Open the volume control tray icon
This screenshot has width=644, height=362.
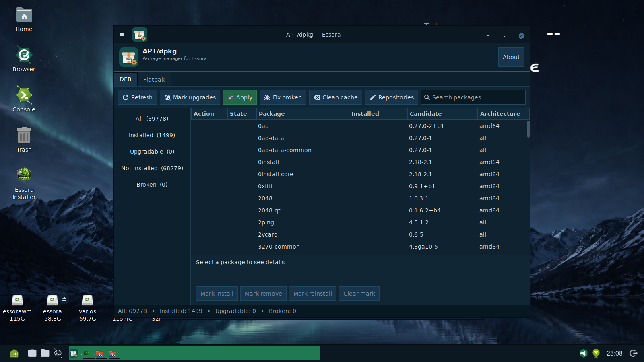click(583, 353)
